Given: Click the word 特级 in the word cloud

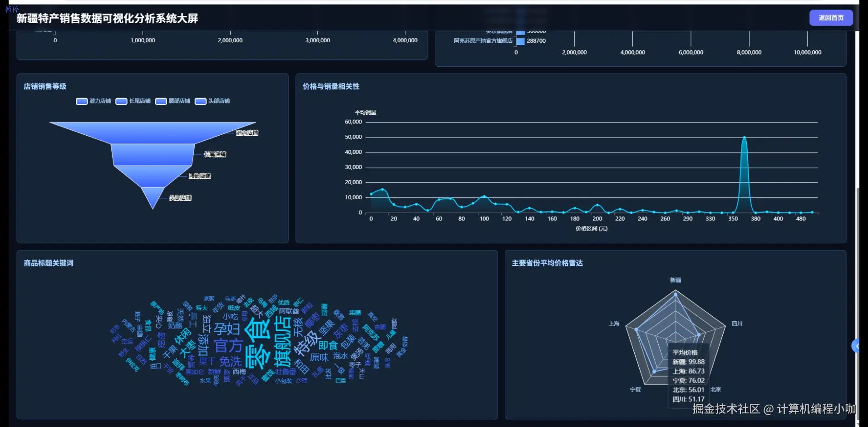Looking at the screenshot, I should [x=307, y=343].
